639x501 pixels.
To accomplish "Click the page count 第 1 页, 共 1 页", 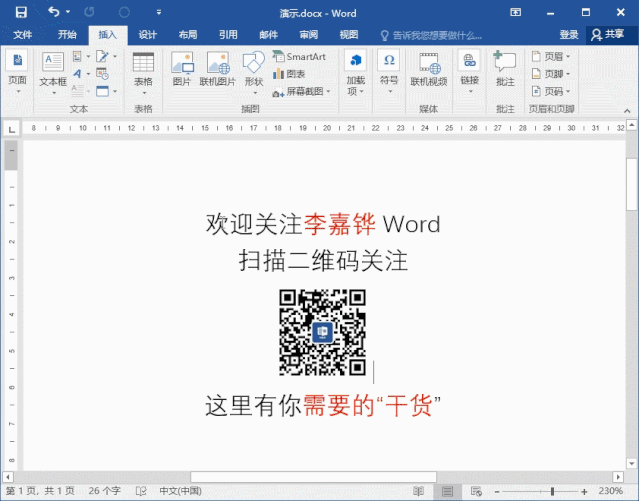I will click(x=40, y=491).
